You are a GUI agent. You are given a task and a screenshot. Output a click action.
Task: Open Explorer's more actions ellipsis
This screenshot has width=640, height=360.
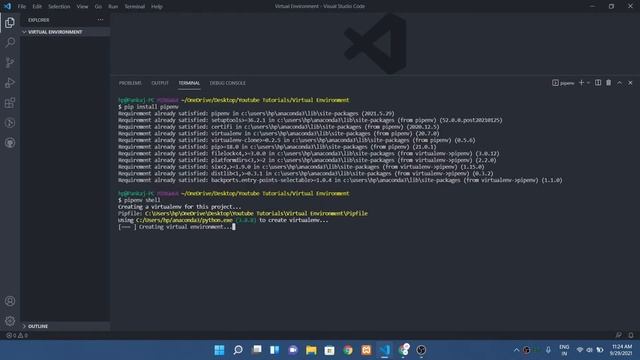[x=100, y=20]
